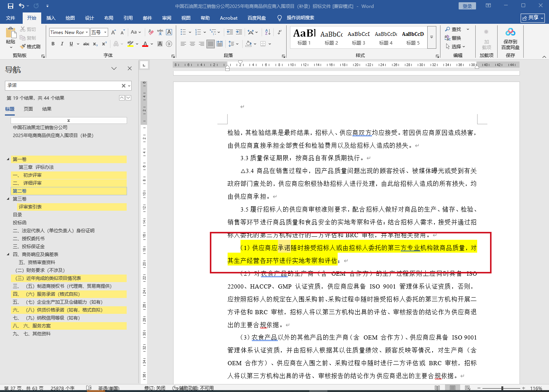Go to next search result arrow

[129, 98]
